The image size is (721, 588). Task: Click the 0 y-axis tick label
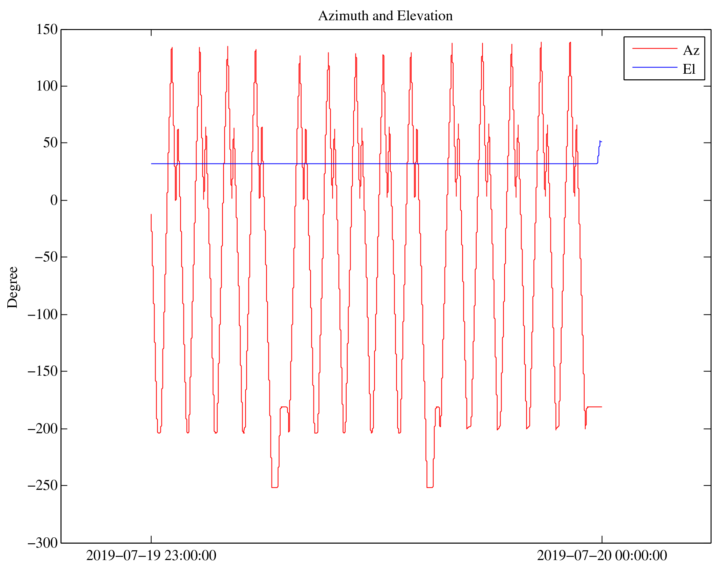click(x=54, y=200)
